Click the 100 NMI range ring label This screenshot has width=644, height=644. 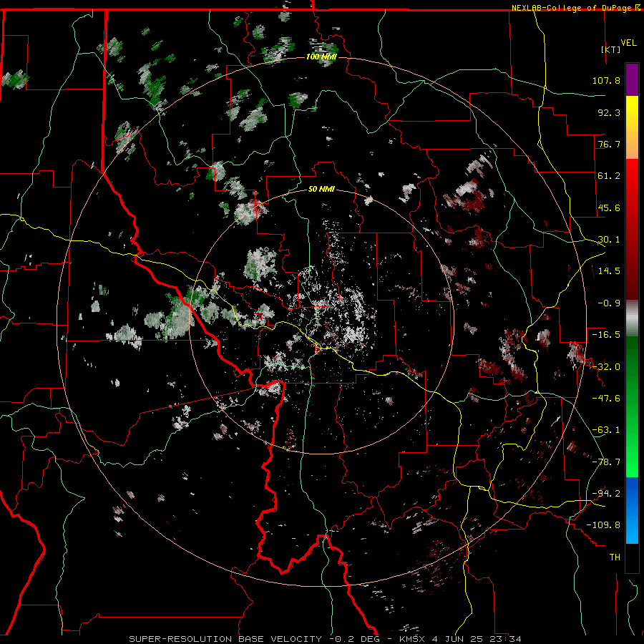(x=321, y=57)
